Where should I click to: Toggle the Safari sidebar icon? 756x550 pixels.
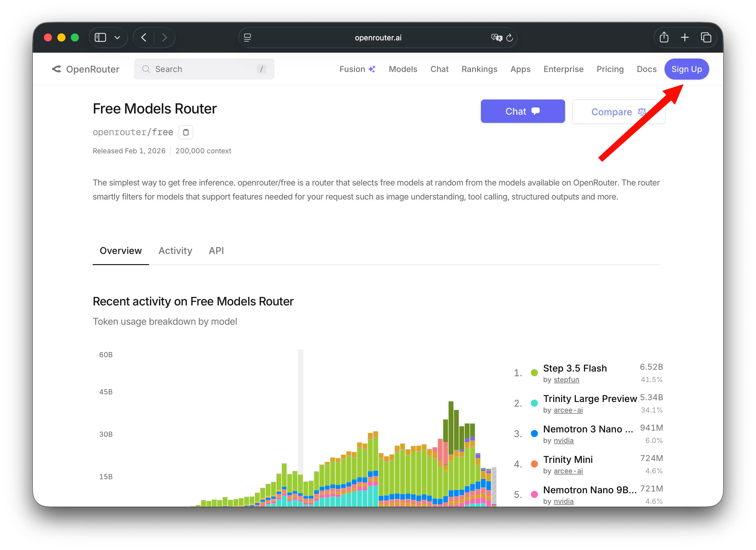pyautogui.click(x=100, y=37)
